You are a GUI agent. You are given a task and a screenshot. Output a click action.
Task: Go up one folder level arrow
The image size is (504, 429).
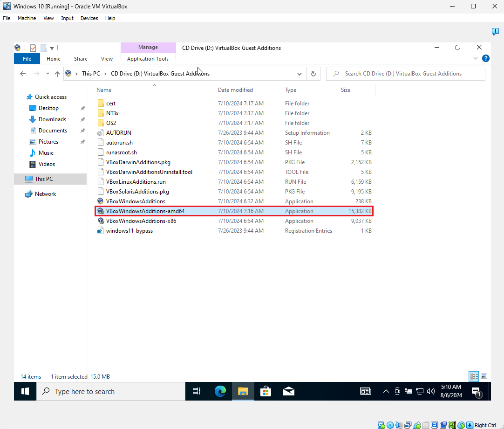click(57, 74)
